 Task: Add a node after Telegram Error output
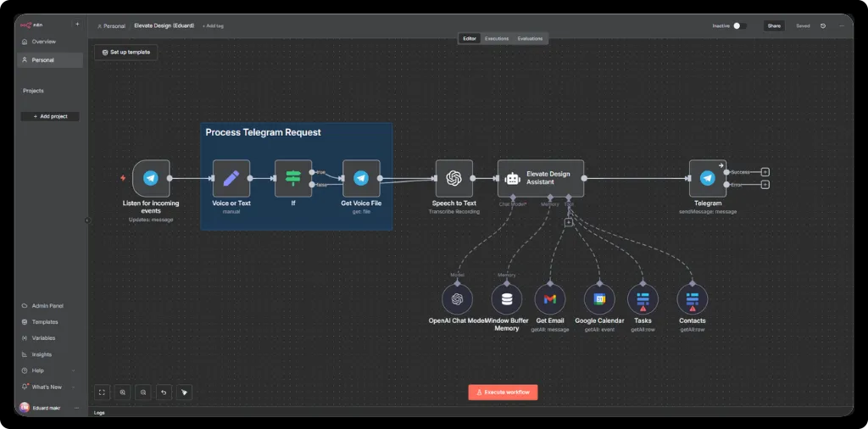click(x=765, y=185)
